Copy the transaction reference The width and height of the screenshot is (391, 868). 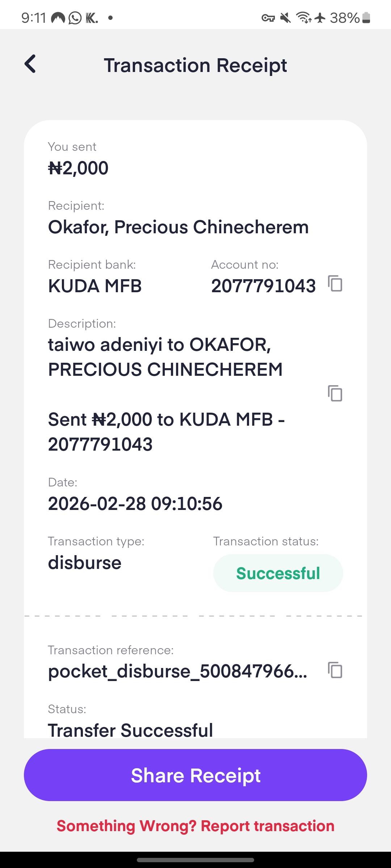tap(335, 670)
